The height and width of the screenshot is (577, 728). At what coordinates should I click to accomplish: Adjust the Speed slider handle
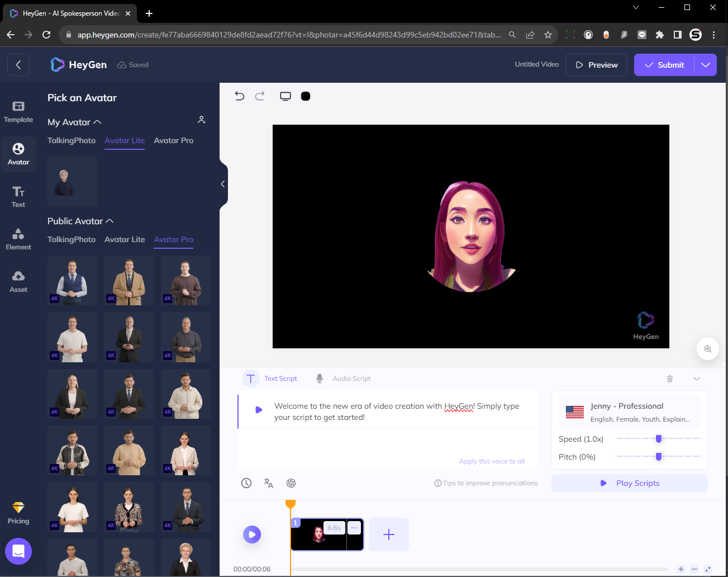659,439
